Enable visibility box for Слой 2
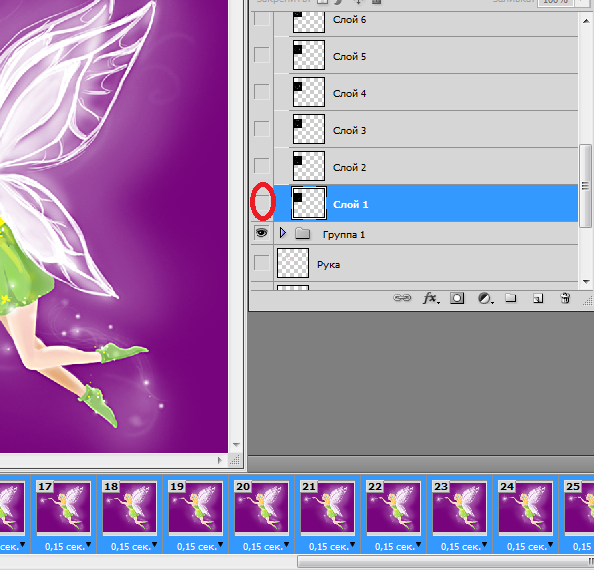This screenshot has width=594, height=570. (261, 166)
